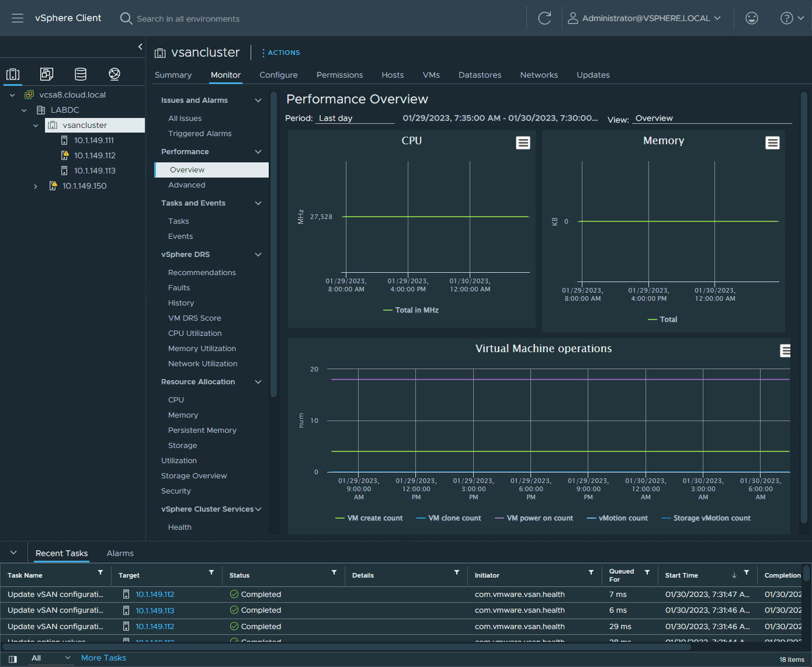Open the hamburger main menu
The height and width of the screenshot is (667, 812).
point(18,18)
